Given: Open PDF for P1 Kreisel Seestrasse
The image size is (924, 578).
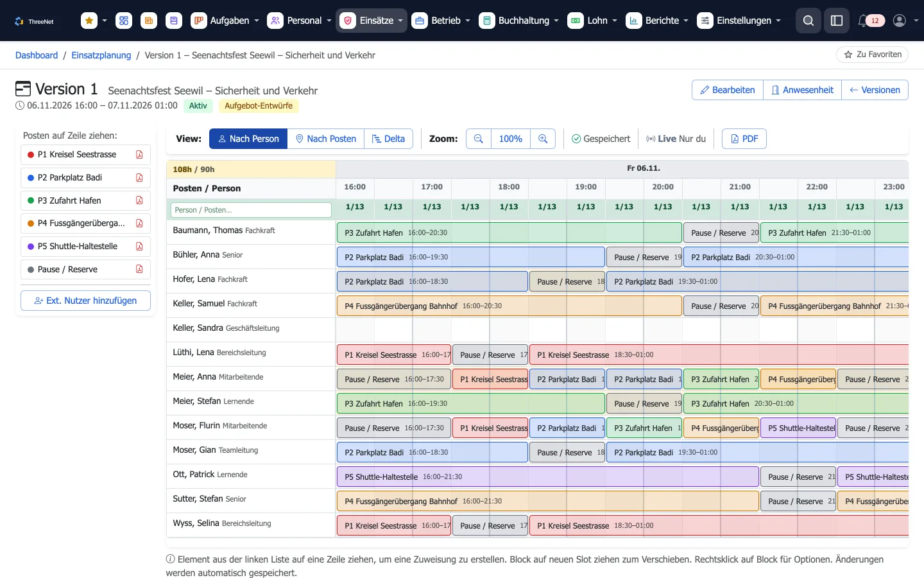Looking at the screenshot, I should point(139,154).
